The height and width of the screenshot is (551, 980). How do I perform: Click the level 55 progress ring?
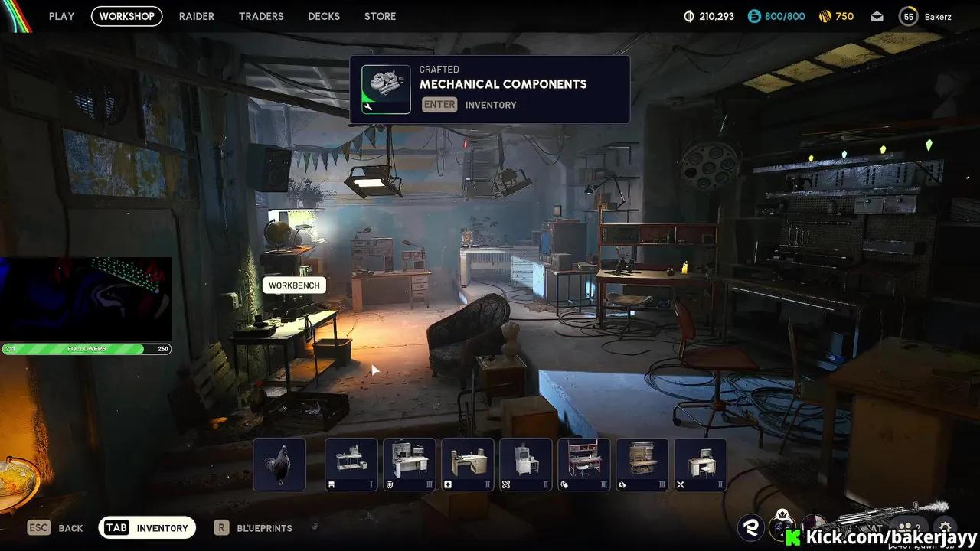(x=909, y=16)
